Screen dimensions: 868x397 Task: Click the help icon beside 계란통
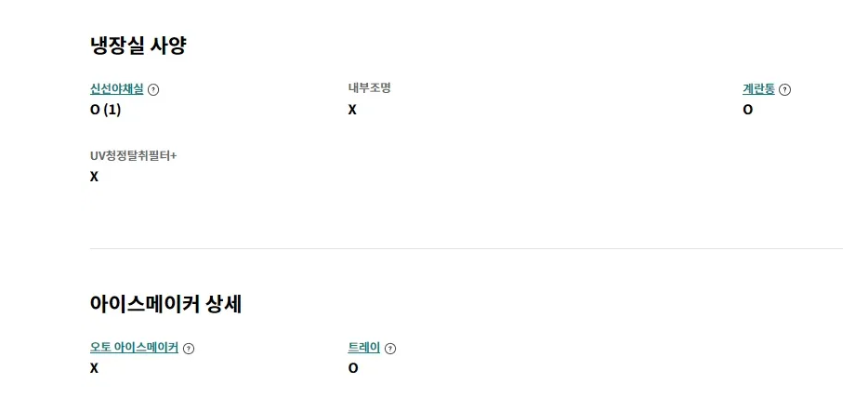coord(784,90)
